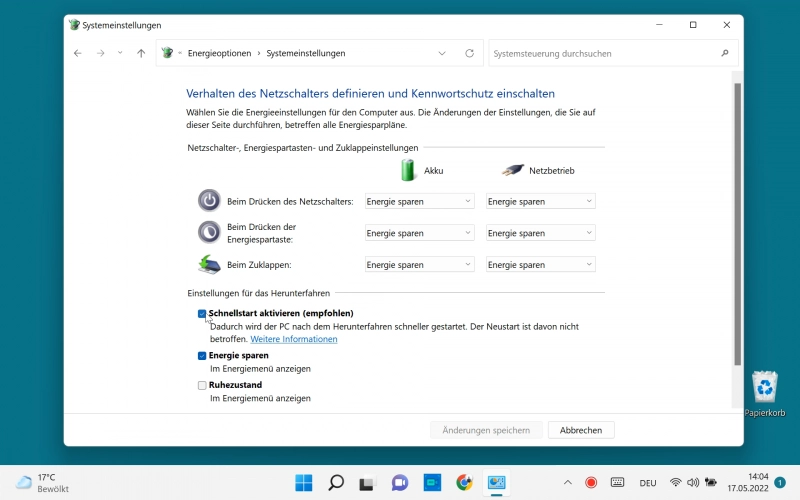Select Systemeinstellungen in the breadcrumb
Viewport: 800px width, 500px height.
click(306, 53)
